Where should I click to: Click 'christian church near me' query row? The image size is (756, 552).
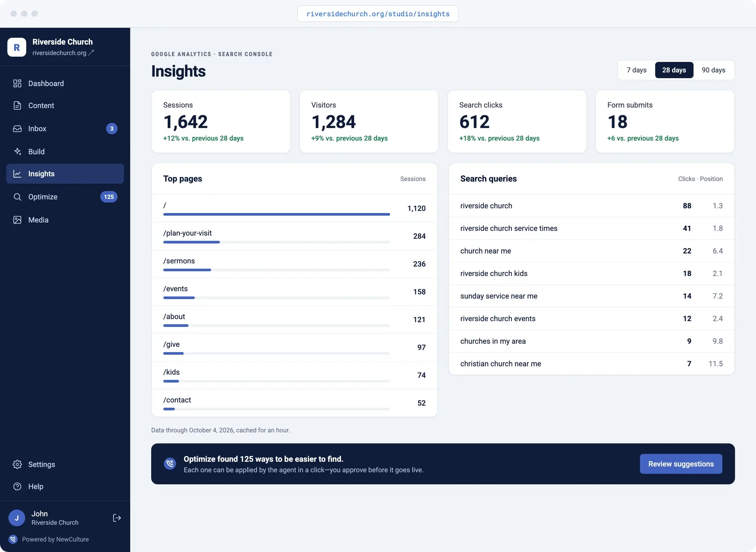pyautogui.click(x=591, y=363)
